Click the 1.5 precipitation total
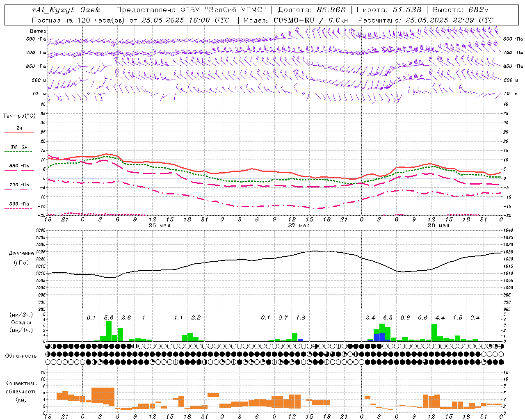Viewport: 525px width, 420px height. click(458, 317)
